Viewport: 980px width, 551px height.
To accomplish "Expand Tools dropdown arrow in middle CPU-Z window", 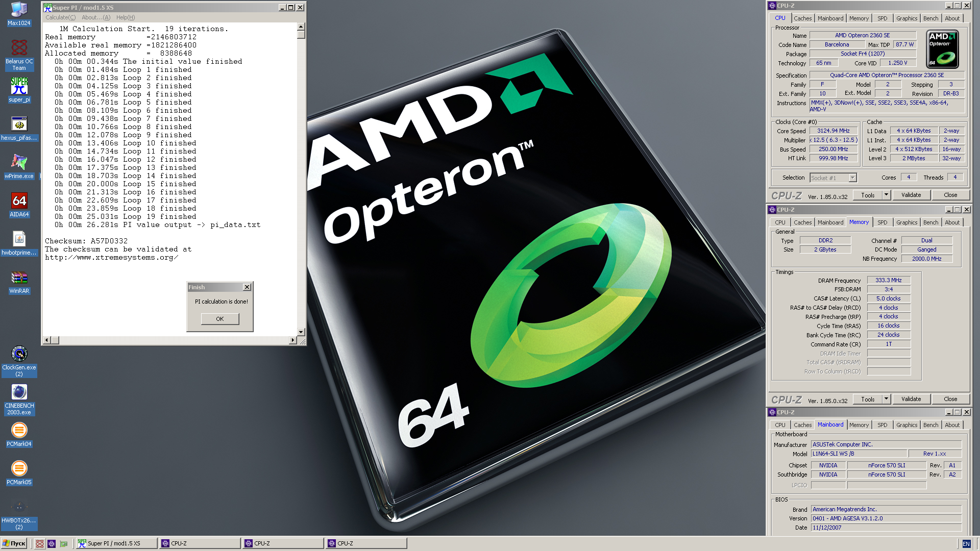I will pyautogui.click(x=887, y=399).
